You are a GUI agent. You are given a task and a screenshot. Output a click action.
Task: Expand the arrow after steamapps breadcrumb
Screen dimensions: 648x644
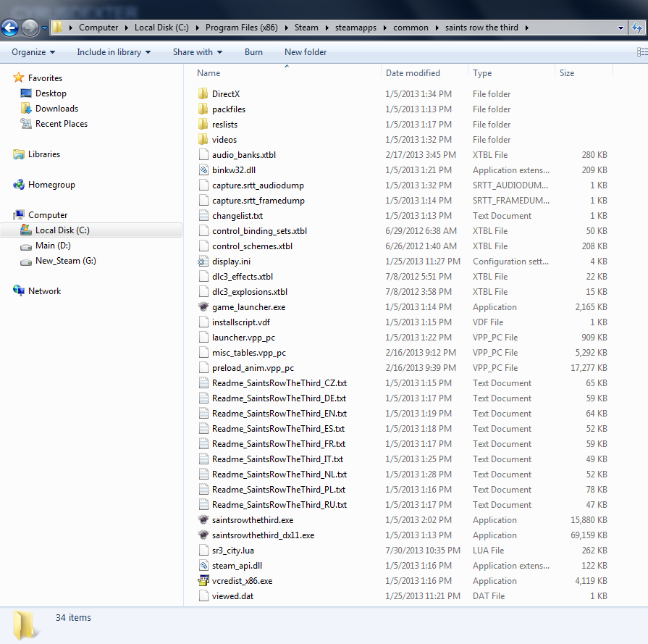tap(384, 28)
